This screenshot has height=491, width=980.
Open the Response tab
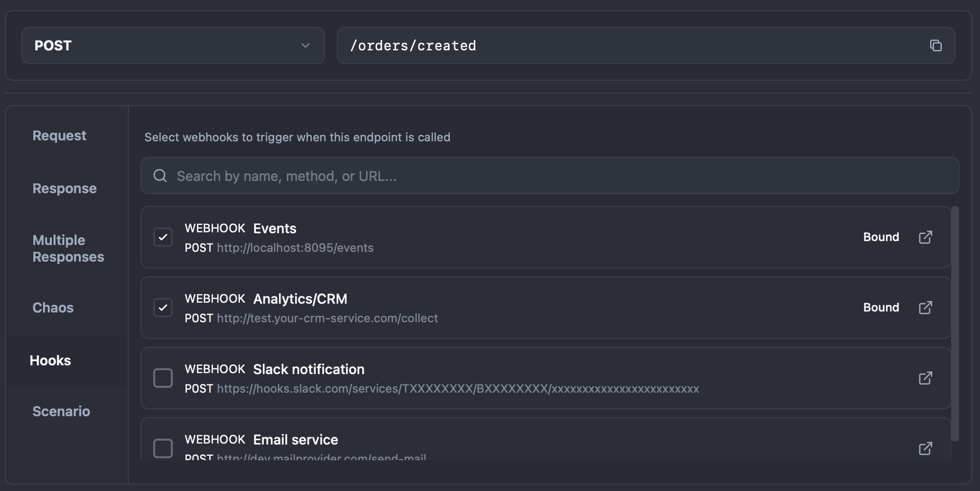click(x=65, y=188)
